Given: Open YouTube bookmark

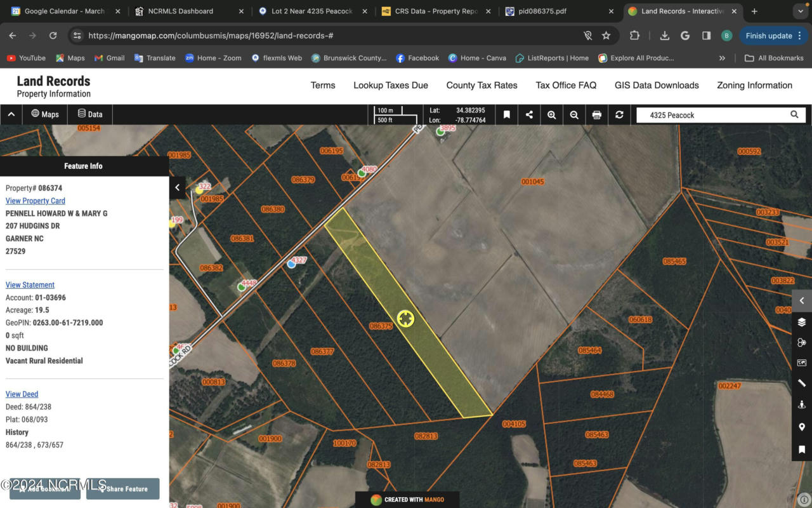Looking at the screenshot, I should click(26, 58).
